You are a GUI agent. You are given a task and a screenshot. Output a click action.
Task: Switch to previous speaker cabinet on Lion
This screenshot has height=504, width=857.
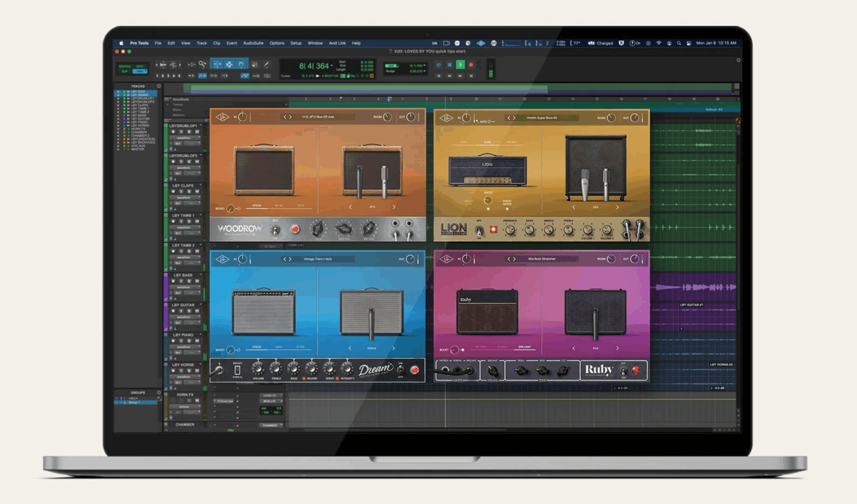tap(574, 207)
